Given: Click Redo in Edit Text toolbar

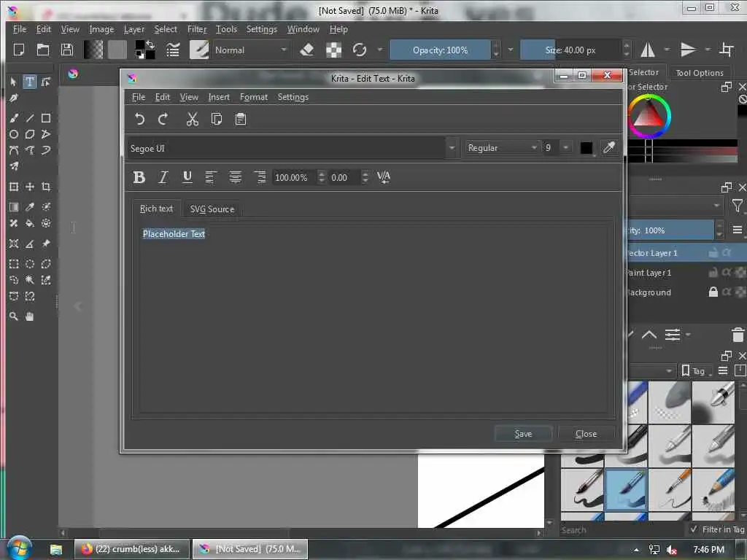Looking at the screenshot, I should point(163,119).
